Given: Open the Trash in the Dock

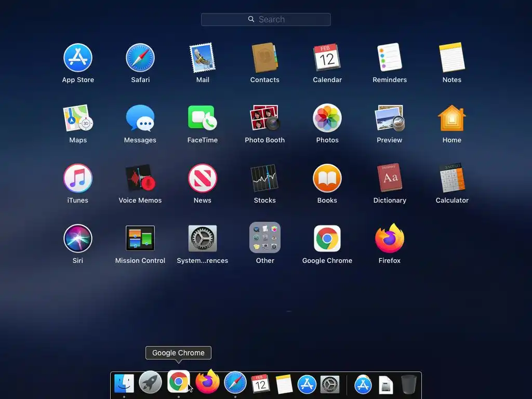Looking at the screenshot, I should coord(408,384).
